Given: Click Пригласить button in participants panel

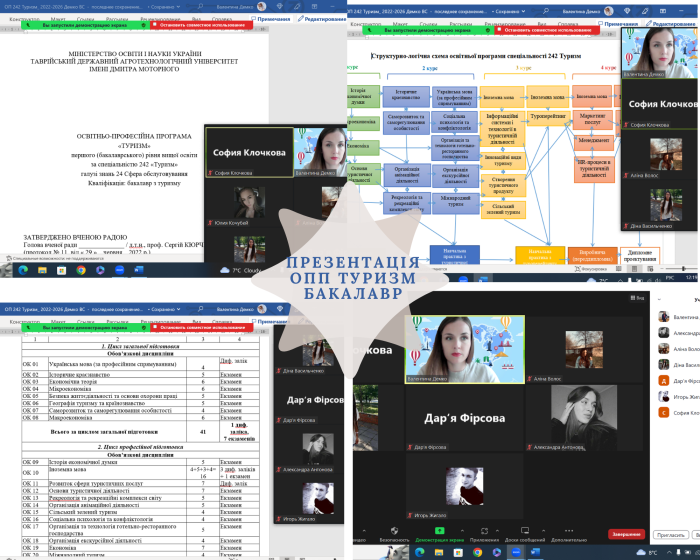Looking at the screenshot, I should 670,535.
